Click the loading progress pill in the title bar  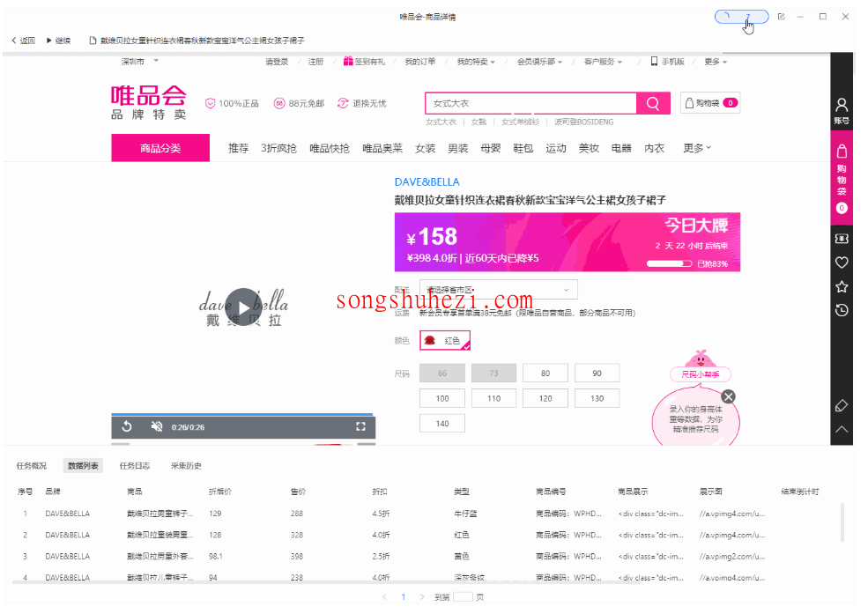[741, 17]
